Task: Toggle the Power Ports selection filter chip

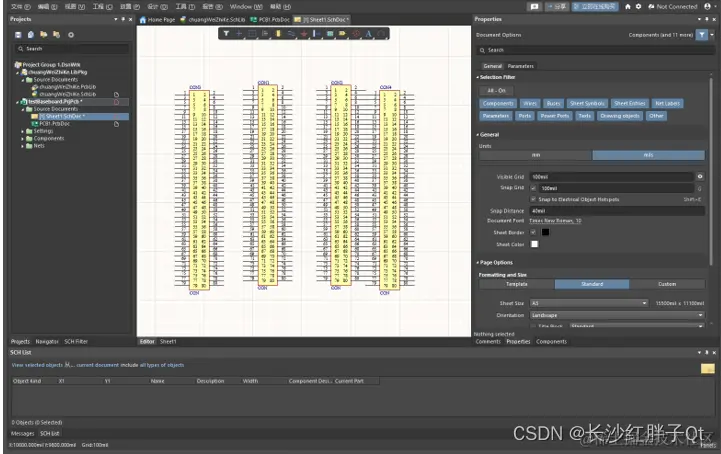Action: (x=555, y=116)
